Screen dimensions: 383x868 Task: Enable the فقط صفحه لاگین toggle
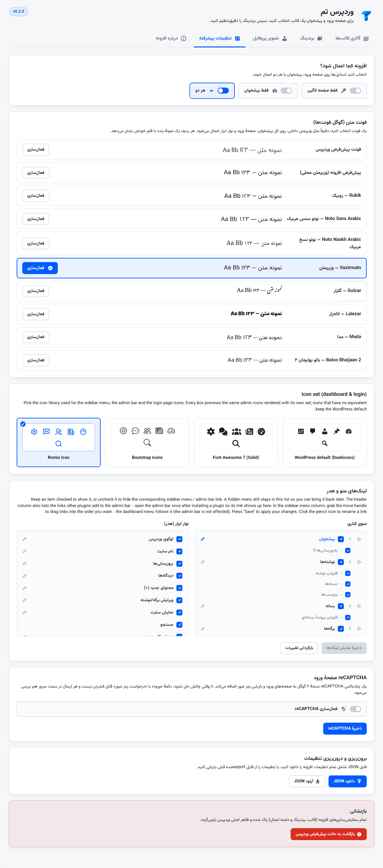tap(355, 90)
